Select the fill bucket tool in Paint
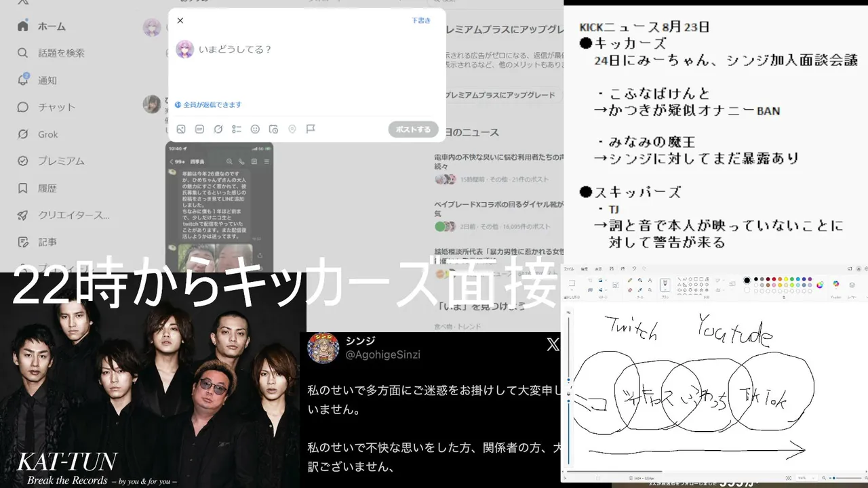This screenshot has width=868, height=488. point(640,280)
